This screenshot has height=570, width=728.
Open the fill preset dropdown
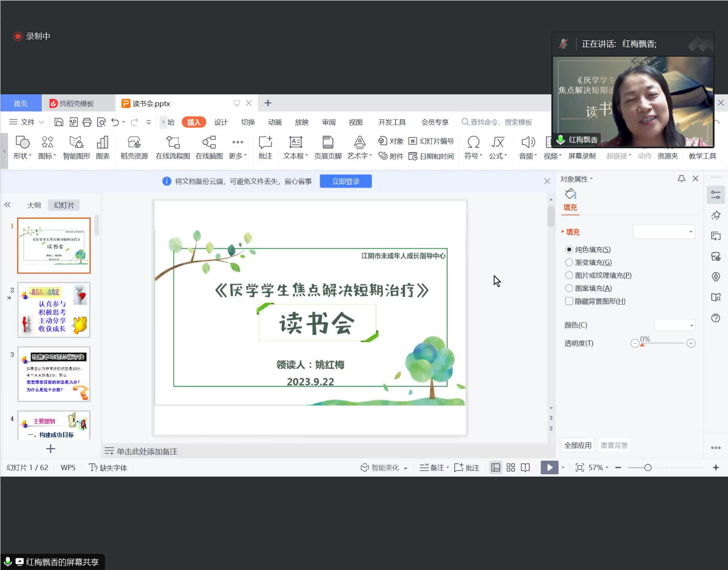664,232
